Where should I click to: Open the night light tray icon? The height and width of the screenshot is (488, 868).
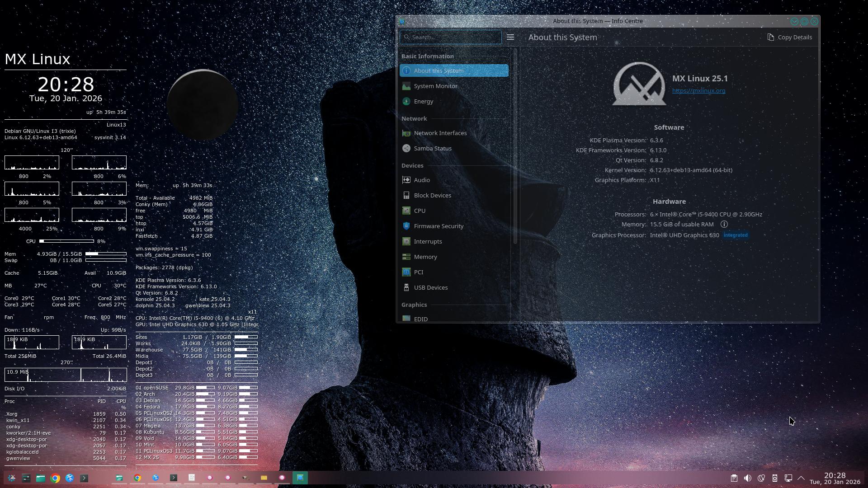[761, 478]
